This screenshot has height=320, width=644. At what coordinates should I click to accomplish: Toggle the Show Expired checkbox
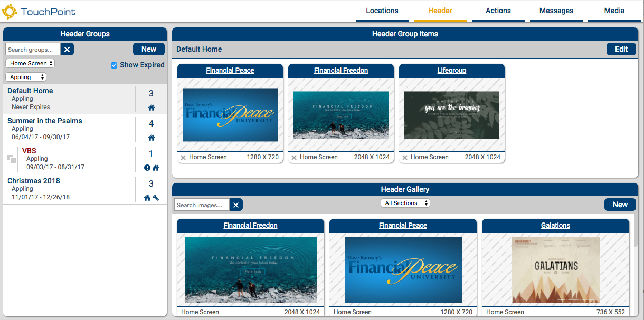click(114, 65)
